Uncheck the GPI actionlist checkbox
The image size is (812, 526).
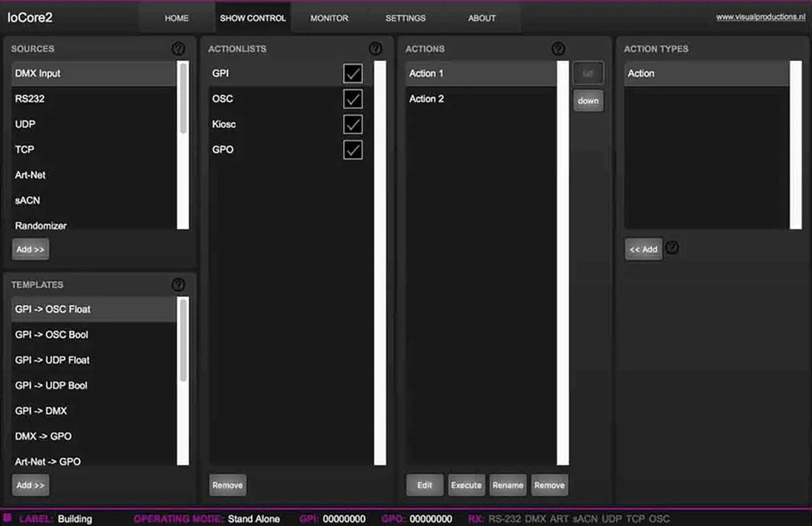click(x=353, y=73)
